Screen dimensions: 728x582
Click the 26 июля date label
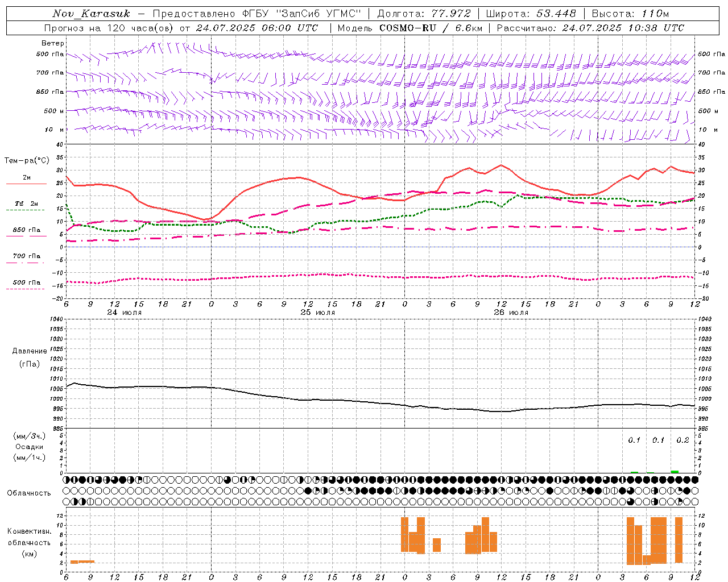click(510, 313)
